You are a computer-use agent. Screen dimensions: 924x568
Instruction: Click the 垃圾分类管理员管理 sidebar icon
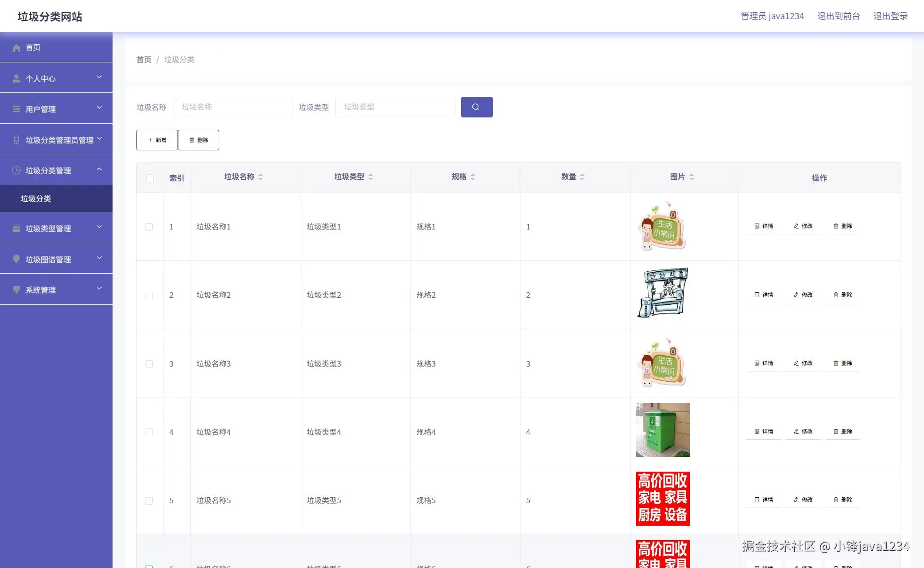point(16,140)
